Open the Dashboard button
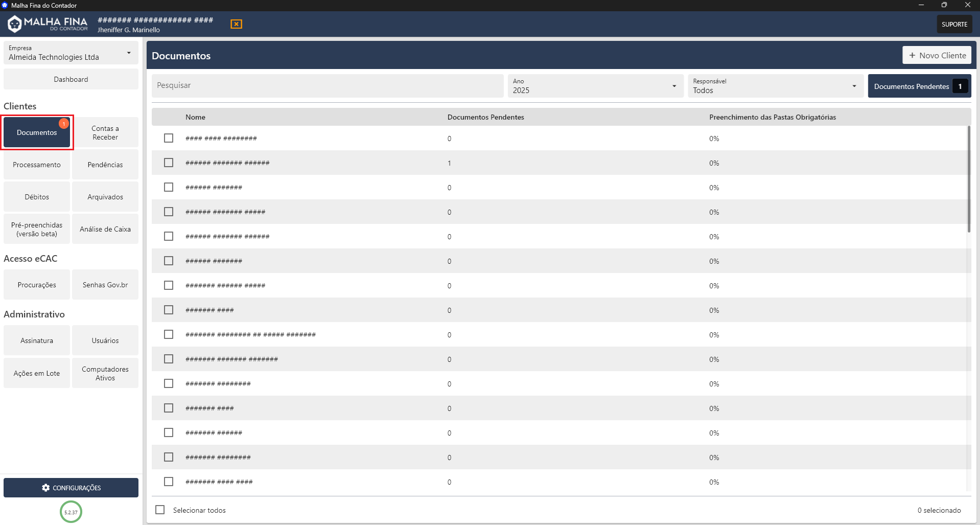 (x=71, y=79)
